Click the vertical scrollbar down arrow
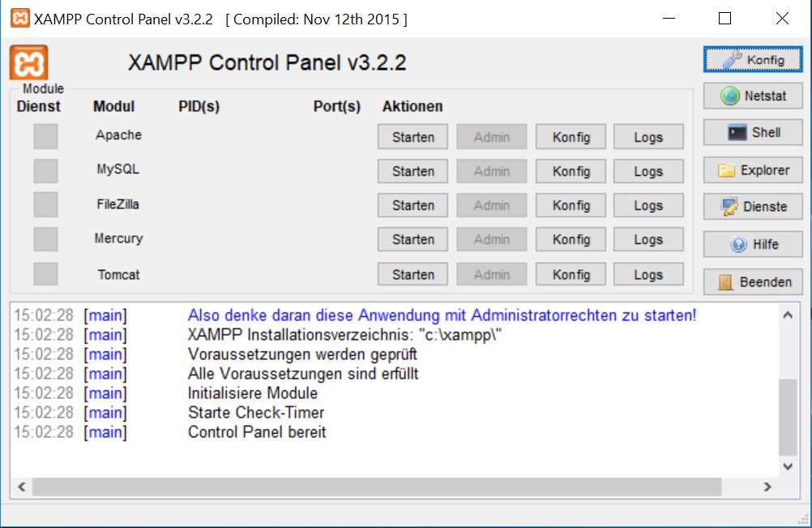Screen dimensions: 812x528 tap(786, 466)
